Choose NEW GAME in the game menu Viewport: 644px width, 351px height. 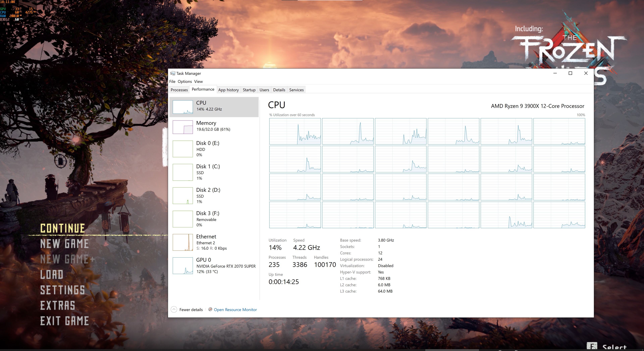pyautogui.click(x=65, y=244)
